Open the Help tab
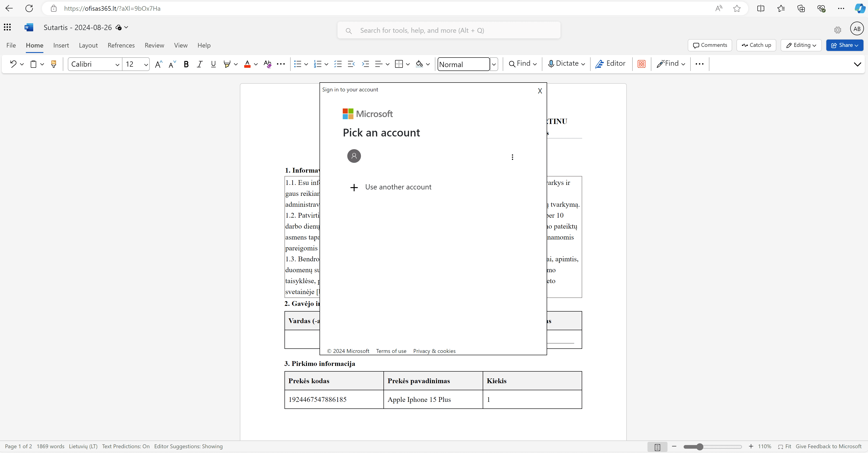Image resolution: width=868 pixels, height=453 pixels. (x=204, y=45)
